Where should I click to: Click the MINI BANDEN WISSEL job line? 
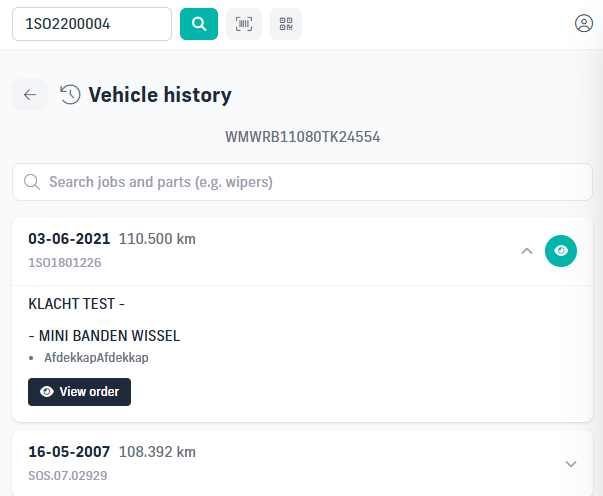click(x=104, y=336)
